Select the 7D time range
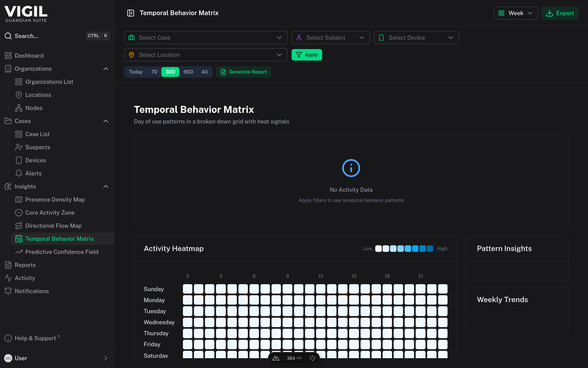 [x=154, y=72]
